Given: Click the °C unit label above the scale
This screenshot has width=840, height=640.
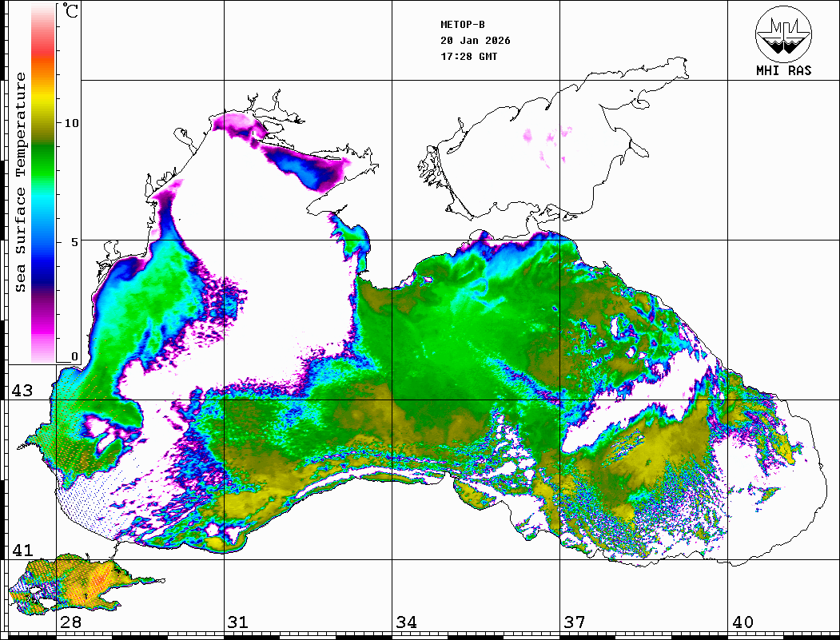Looking at the screenshot, I should click(72, 13).
